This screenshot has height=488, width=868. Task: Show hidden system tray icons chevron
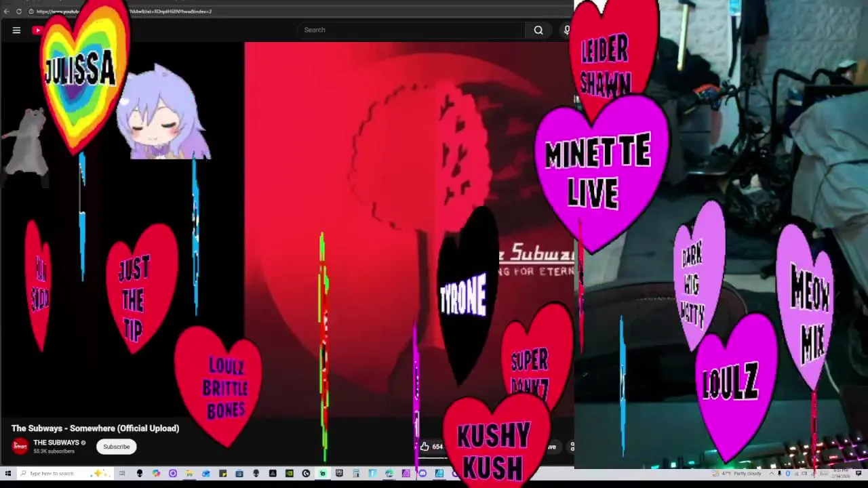pyautogui.click(x=772, y=473)
